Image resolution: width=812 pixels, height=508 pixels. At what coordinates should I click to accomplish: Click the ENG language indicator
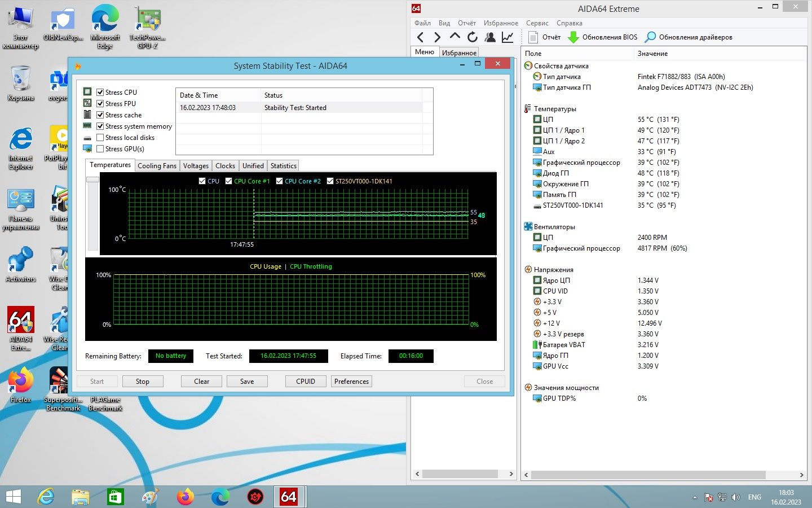(754, 497)
